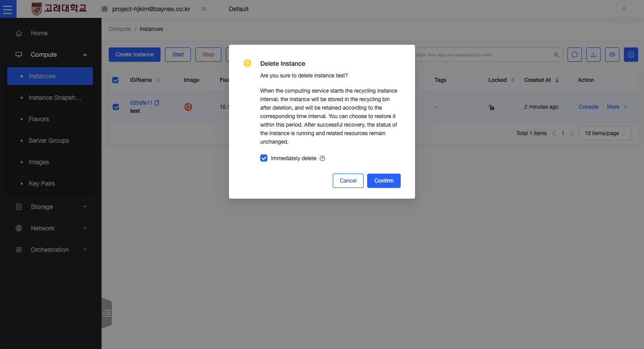Sort by Locked column arrows
Screen dimensions: 644x349
[x=513, y=80]
